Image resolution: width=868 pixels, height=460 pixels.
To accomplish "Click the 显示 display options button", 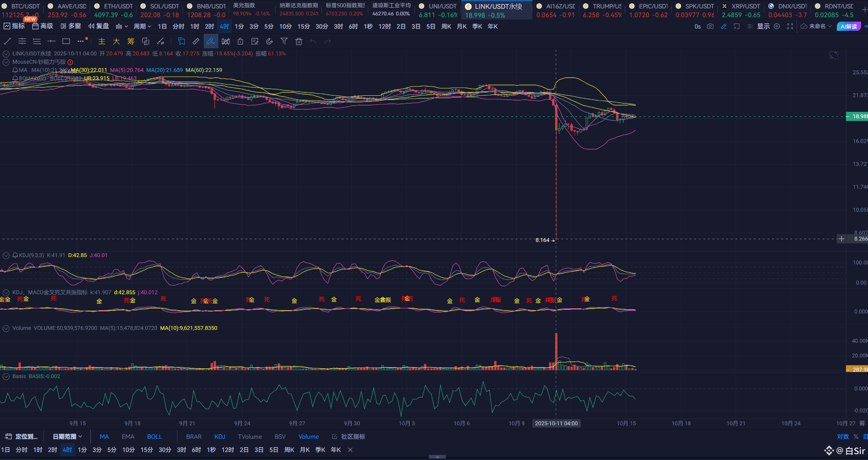I will click(x=763, y=26).
